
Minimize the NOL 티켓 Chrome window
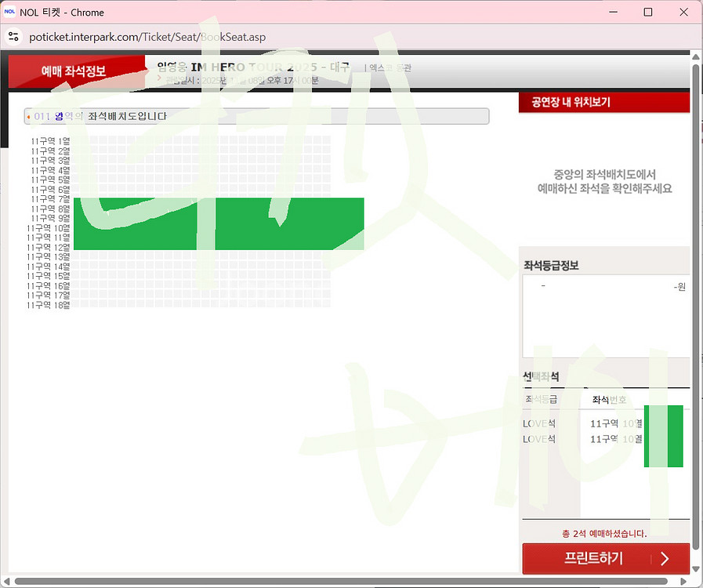tap(614, 12)
